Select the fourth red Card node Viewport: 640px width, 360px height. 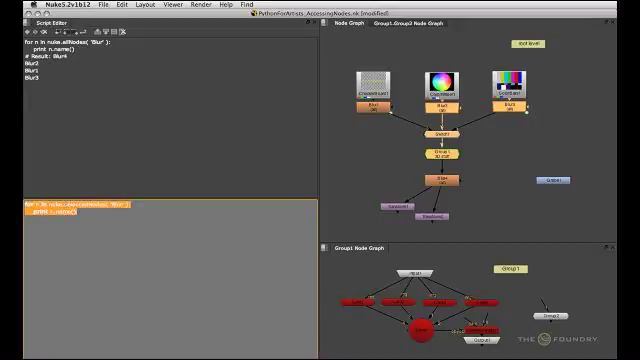[x=482, y=303]
